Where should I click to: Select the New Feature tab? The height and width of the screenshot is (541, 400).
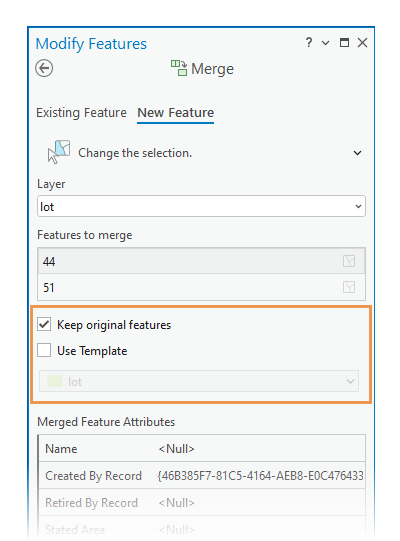coord(176,113)
